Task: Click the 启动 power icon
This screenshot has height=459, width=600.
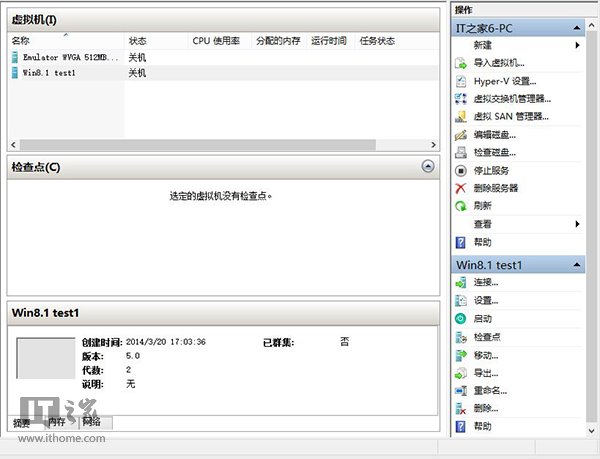Action: pos(461,319)
